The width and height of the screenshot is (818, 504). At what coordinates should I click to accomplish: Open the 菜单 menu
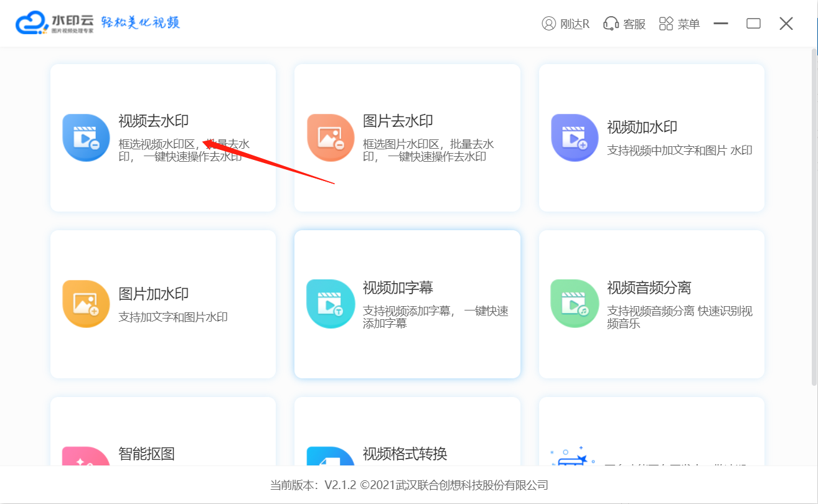(x=689, y=24)
